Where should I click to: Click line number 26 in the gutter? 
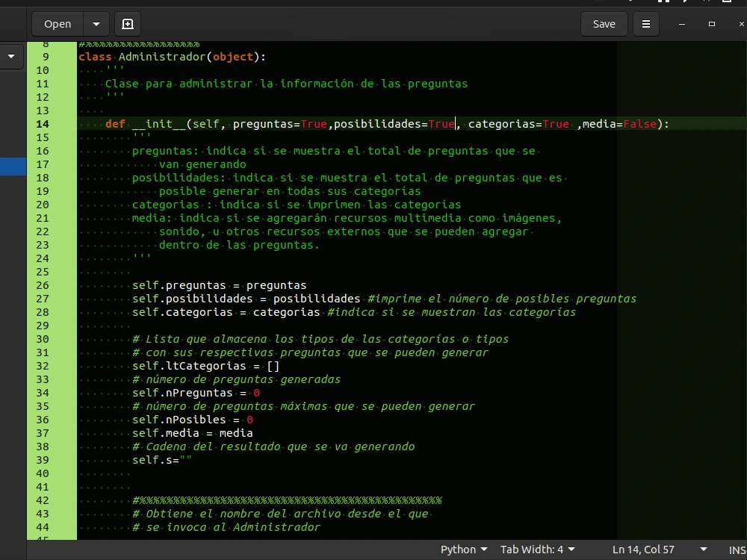tap(43, 285)
